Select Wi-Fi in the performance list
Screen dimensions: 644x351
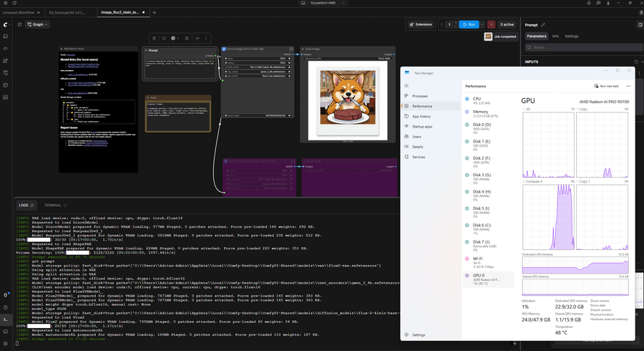click(489, 262)
